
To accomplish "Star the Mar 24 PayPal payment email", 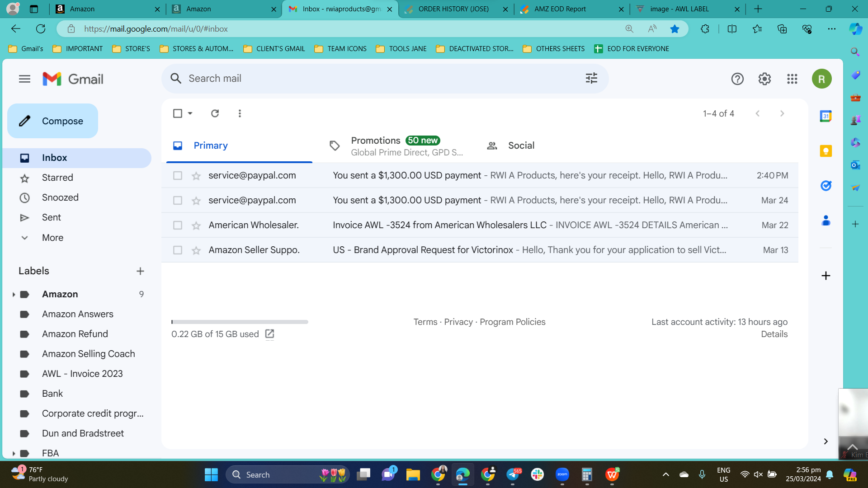I will coord(196,201).
